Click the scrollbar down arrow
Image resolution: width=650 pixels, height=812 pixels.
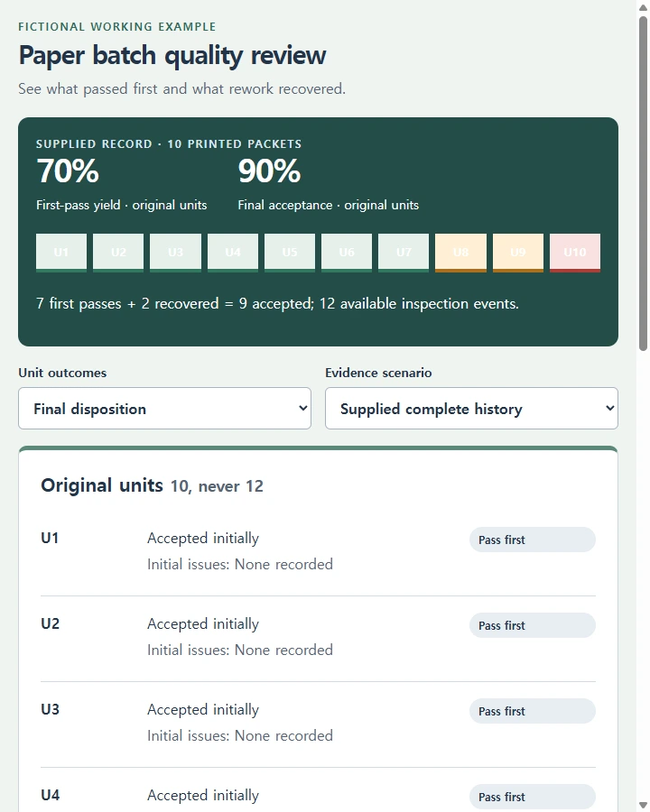[x=644, y=806]
